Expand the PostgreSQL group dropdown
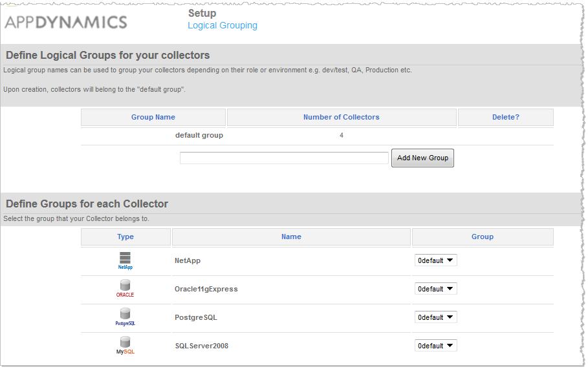Screen dimensions: 588x369 pyautogui.click(x=435, y=317)
